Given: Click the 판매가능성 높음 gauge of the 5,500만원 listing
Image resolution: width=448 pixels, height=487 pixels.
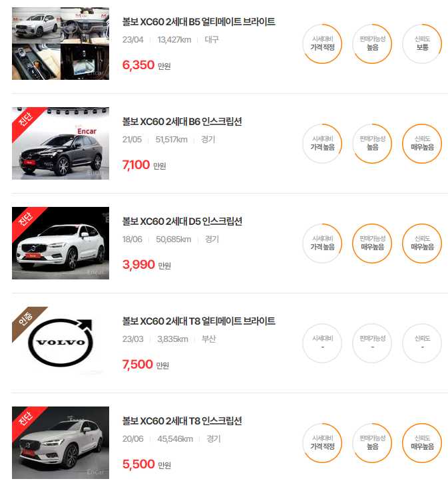Looking at the screenshot, I should 372,442.
